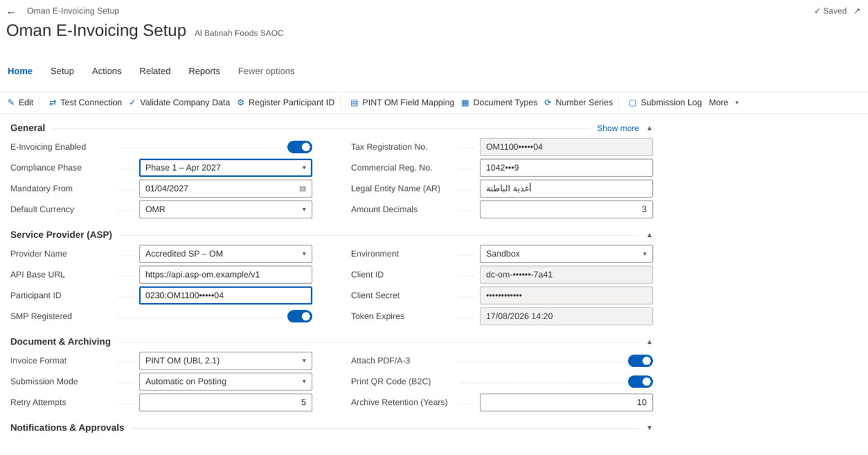Toggle SMP Registered switch

click(x=300, y=316)
